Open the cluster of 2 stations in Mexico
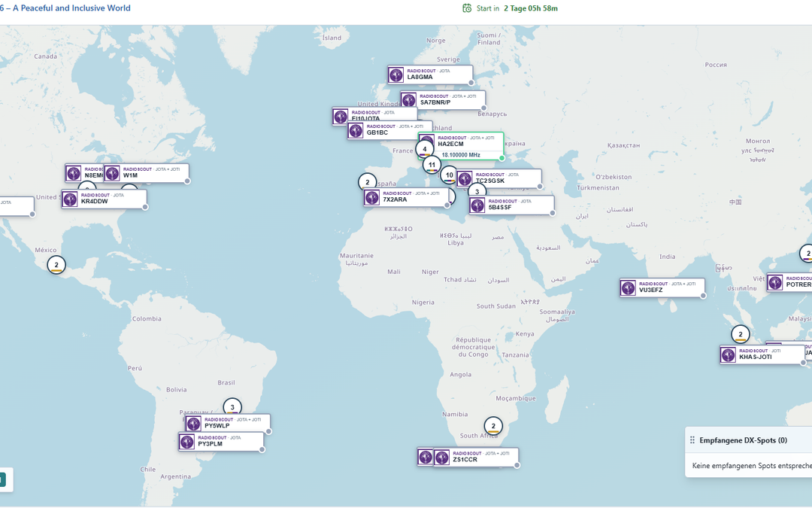This screenshot has width=812, height=508. [x=56, y=265]
